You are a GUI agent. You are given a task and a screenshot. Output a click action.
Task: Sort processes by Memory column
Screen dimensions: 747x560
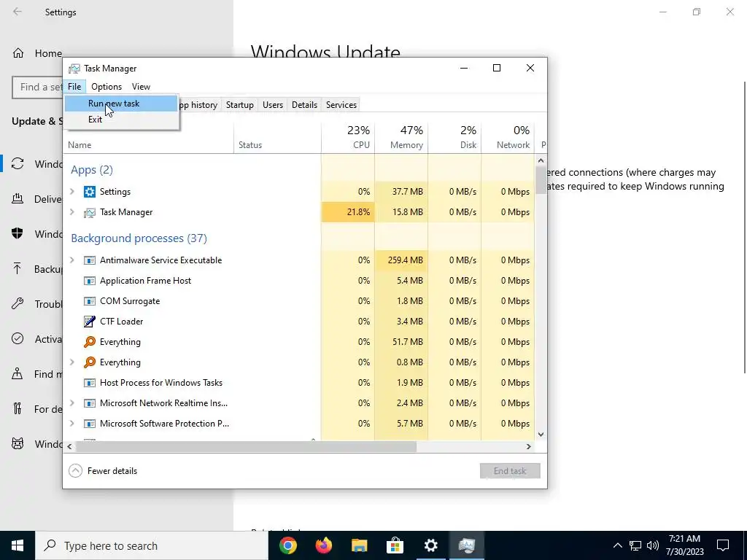tap(402, 138)
